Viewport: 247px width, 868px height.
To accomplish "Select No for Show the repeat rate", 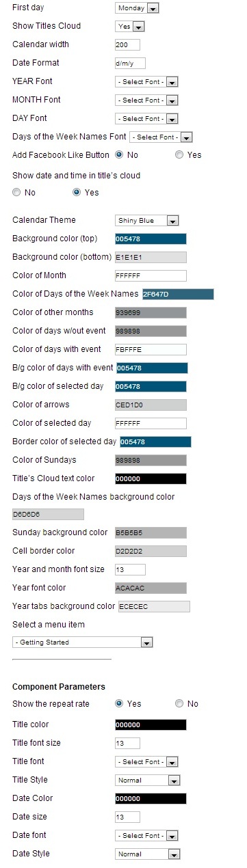I will [179, 704].
